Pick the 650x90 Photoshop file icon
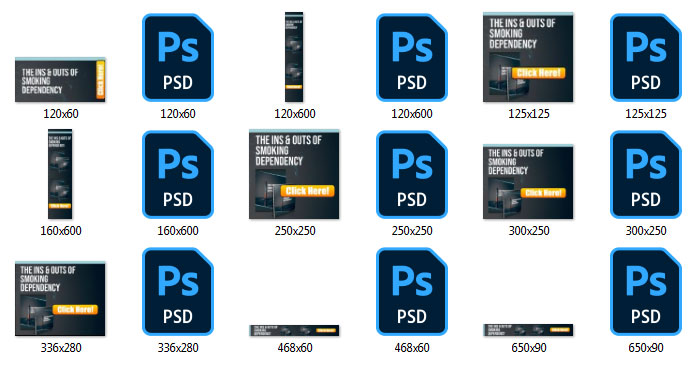The width and height of the screenshot is (700, 370). click(x=646, y=291)
